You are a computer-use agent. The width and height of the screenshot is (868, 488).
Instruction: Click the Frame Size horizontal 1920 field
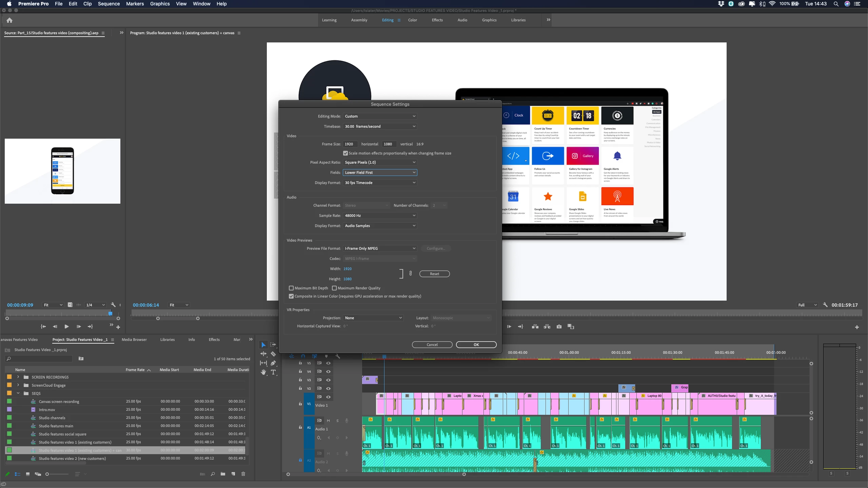(351, 144)
